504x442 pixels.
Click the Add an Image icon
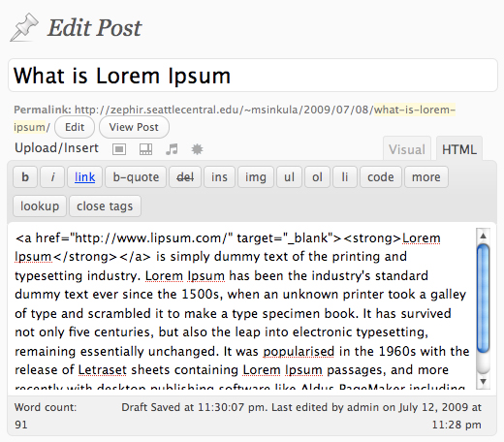[119, 149]
